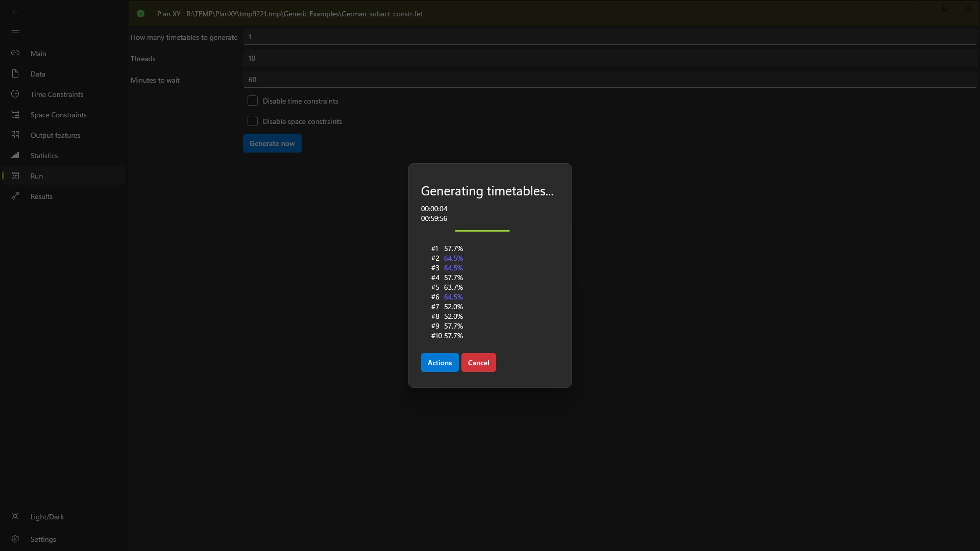Click the back arrow at top left
980x551 pixels.
click(x=15, y=12)
